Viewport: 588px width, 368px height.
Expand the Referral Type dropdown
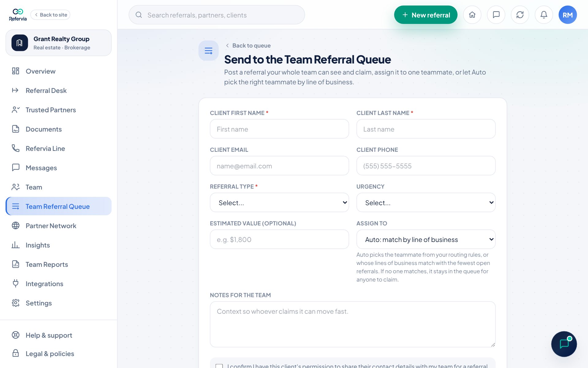[279, 202]
